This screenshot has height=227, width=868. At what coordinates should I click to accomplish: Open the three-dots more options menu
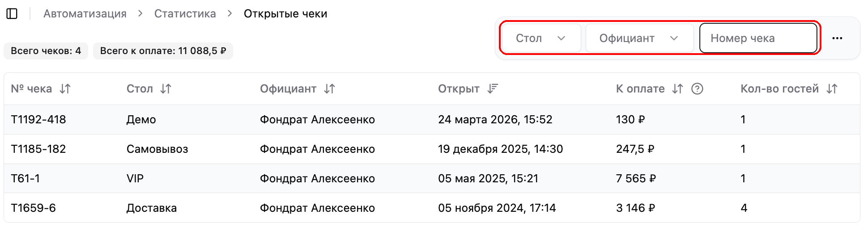837,38
